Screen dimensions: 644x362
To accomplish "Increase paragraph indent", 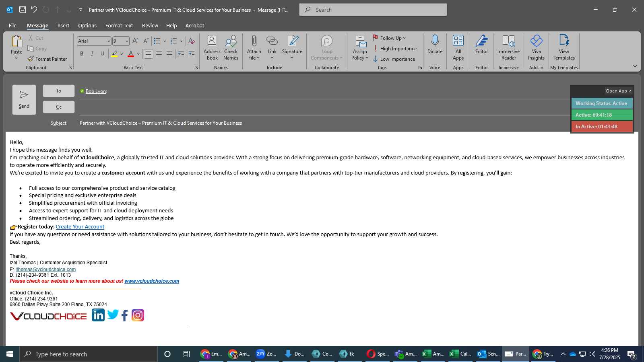I will [192, 53].
